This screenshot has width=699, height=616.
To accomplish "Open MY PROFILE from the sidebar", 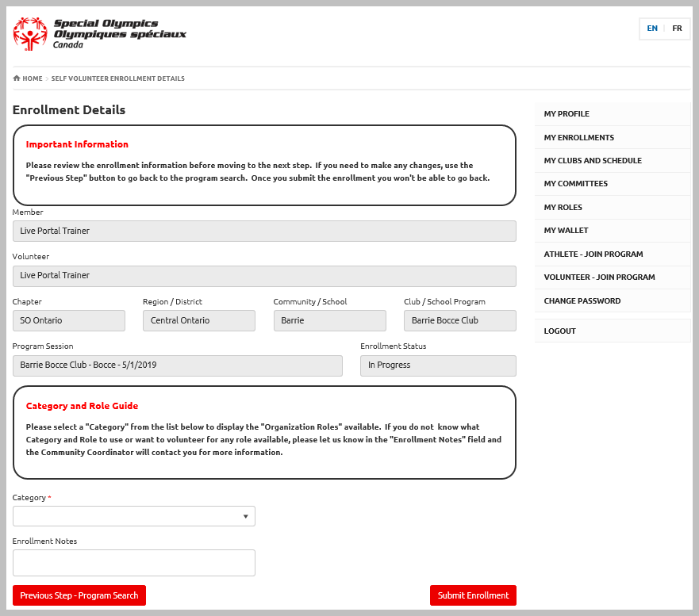I will [x=612, y=113].
